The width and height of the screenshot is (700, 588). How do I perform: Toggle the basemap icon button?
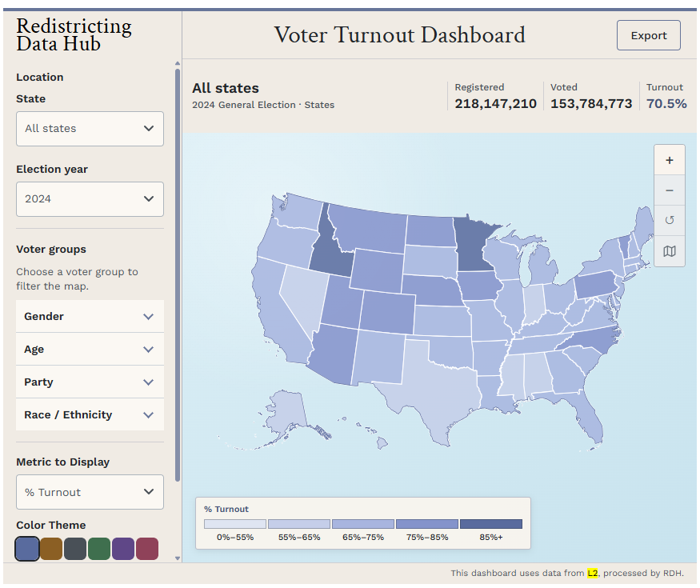[669, 251]
